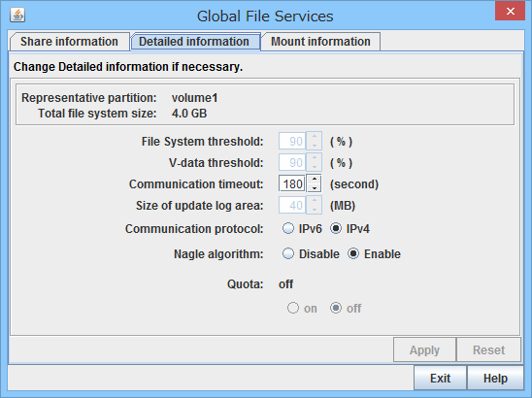Click File System threshold down arrow

click(x=315, y=146)
